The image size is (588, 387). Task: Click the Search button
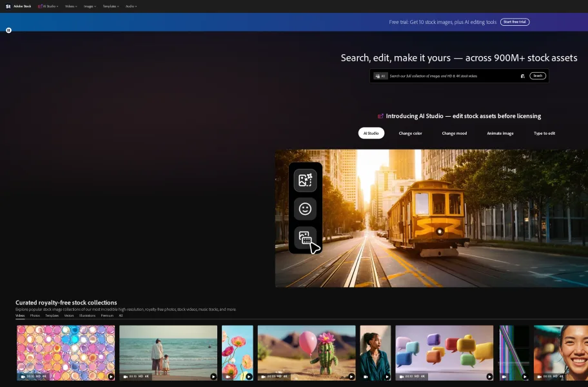pyautogui.click(x=537, y=75)
